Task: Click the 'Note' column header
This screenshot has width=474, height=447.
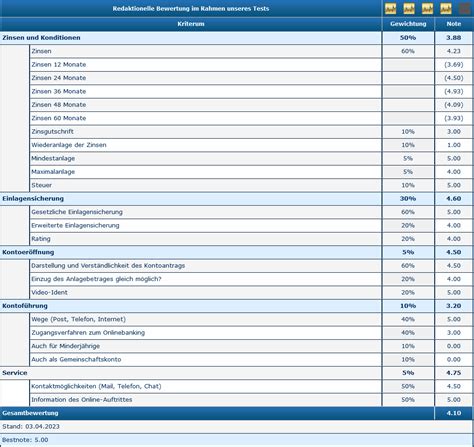Action: [x=454, y=24]
